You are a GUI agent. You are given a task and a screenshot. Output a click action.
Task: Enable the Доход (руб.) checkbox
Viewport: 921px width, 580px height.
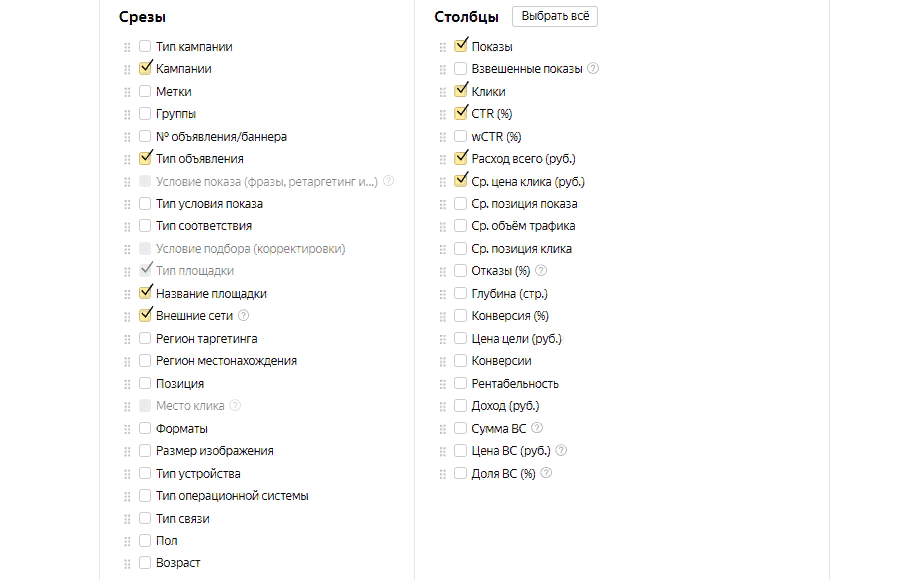click(461, 406)
